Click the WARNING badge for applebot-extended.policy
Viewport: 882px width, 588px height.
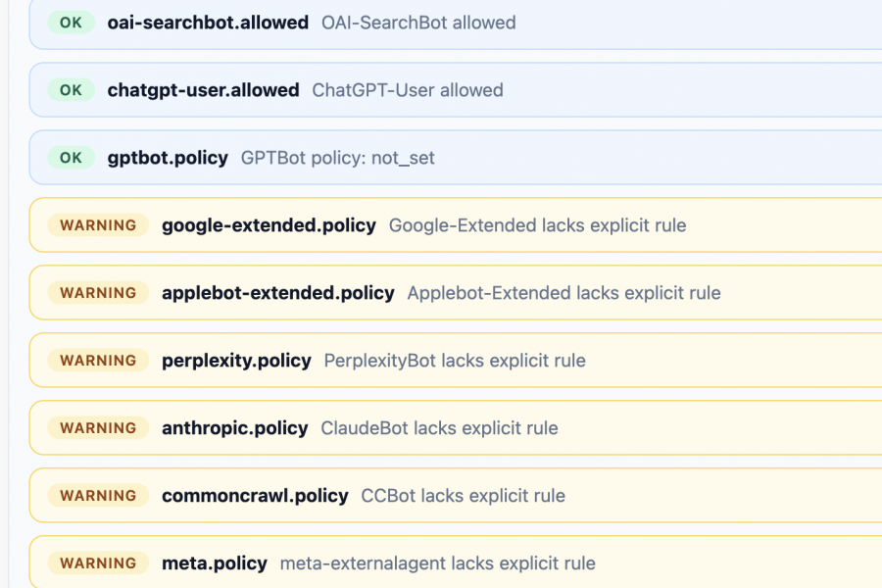click(x=98, y=293)
